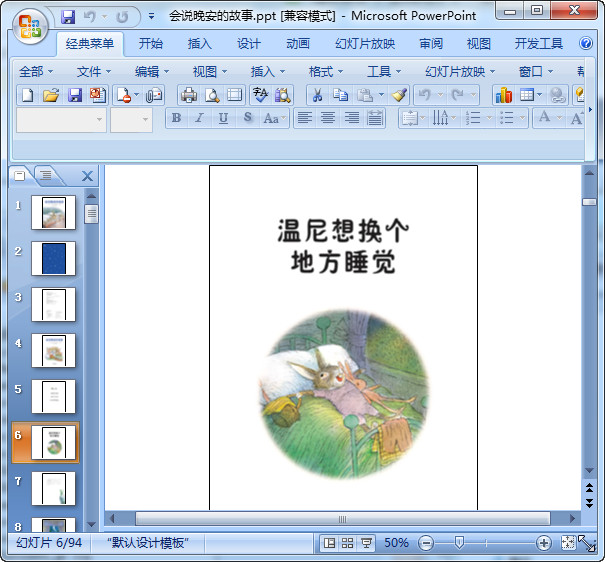Send as email attachment icon
This screenshot has width=605, height=562.
(154, 95)
